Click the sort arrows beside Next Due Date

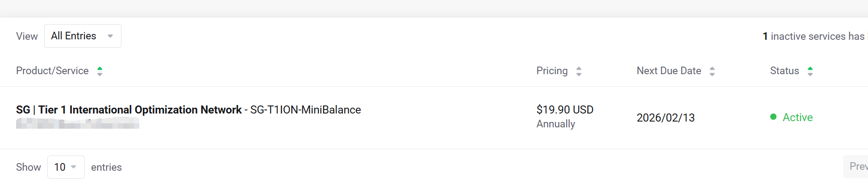[712, 71]
